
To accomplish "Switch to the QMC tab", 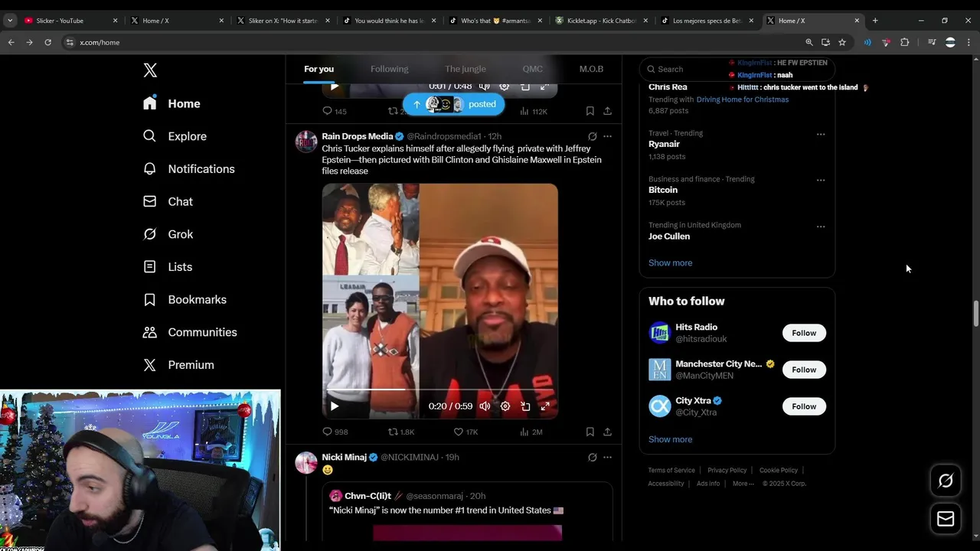I will [533, 69].
